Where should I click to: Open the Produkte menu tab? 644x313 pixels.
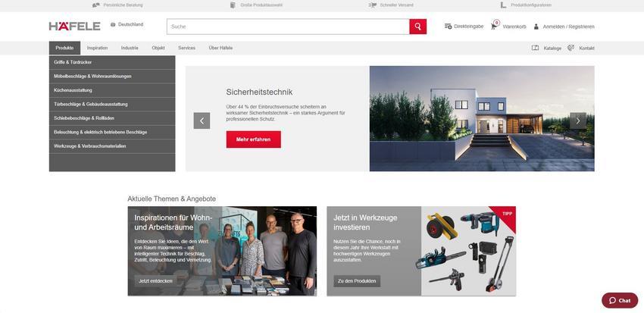pos(64,48)
